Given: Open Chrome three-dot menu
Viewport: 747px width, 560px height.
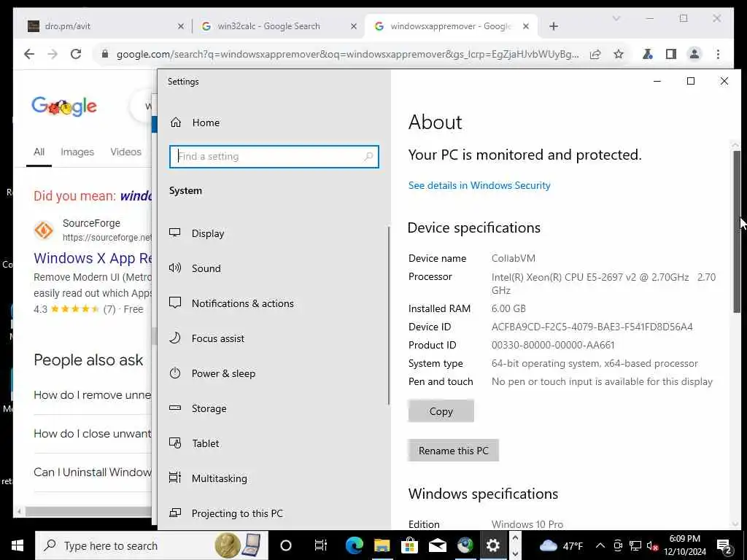Looking at the screenshot, I should pos(718,54).
